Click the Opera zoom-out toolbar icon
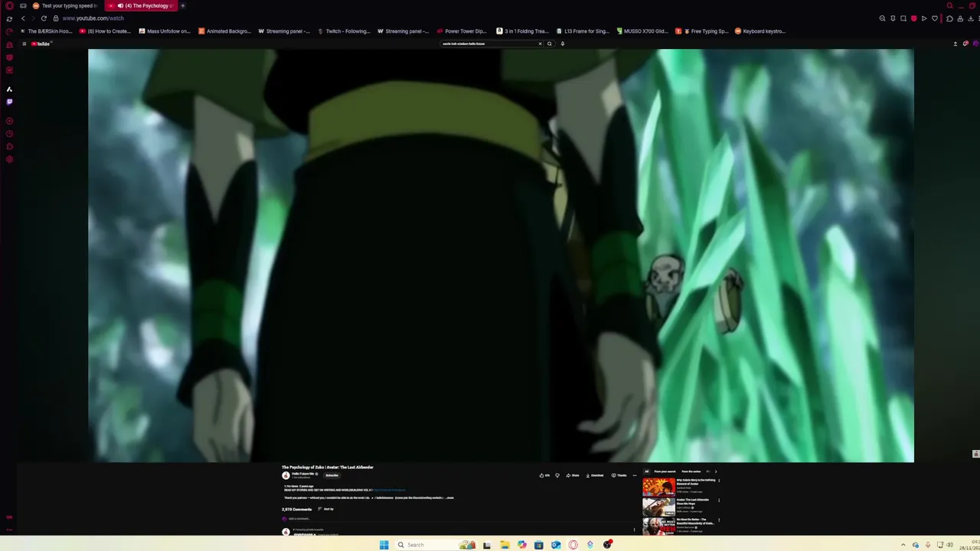This screenshot has height=551, width=980. tap(883, 18)
